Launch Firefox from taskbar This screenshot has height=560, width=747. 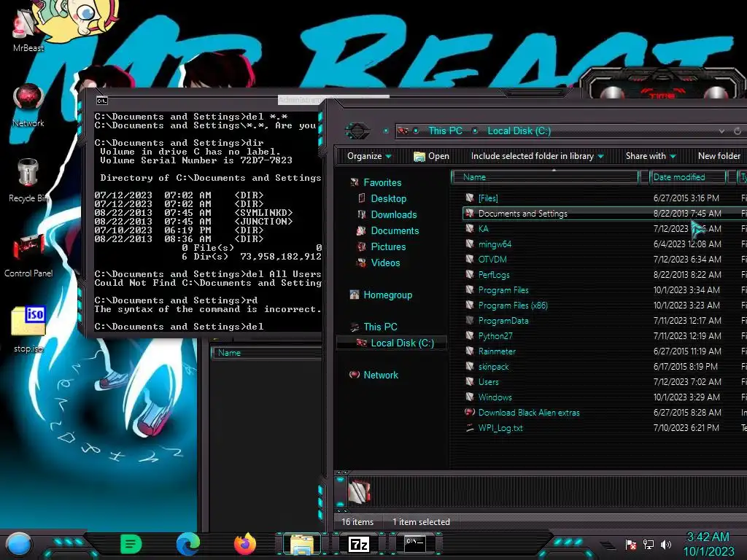(x=245, y=544)
